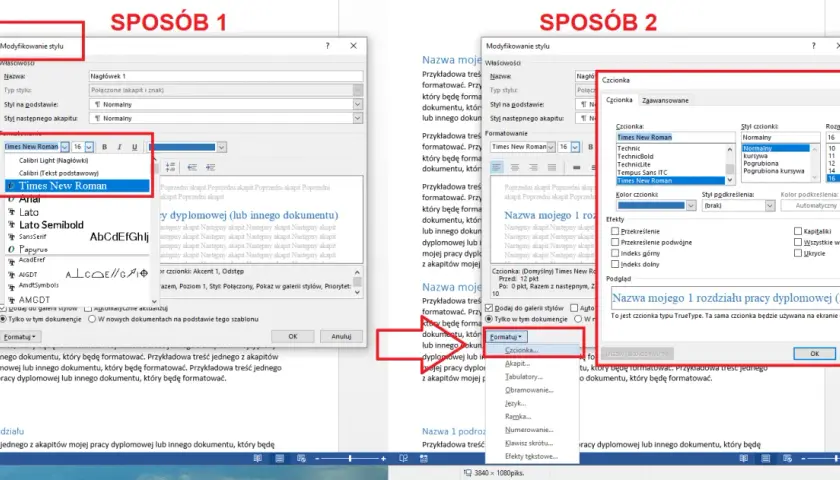Click decrease indent icon in the left dialog

coord(192,167)
